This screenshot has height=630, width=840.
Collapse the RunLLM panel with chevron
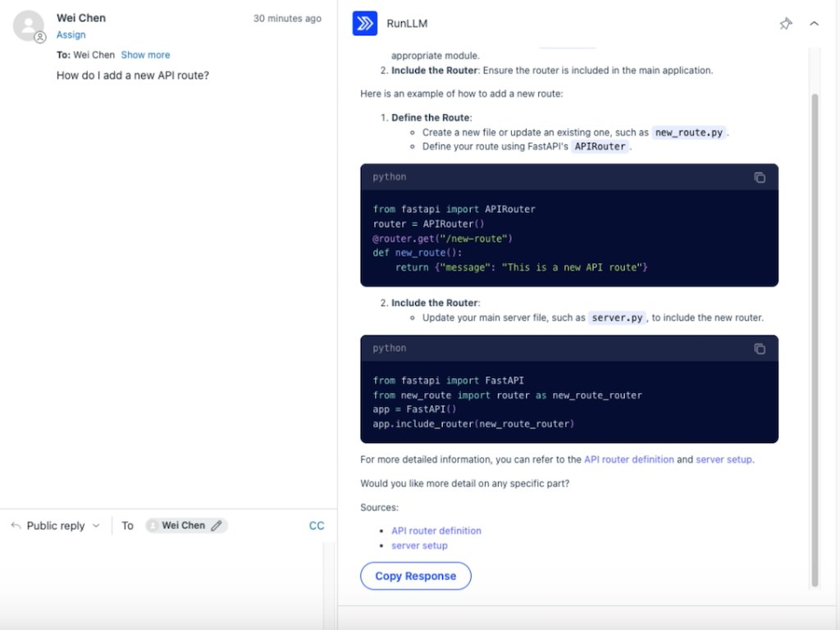[x=814, y=24]
